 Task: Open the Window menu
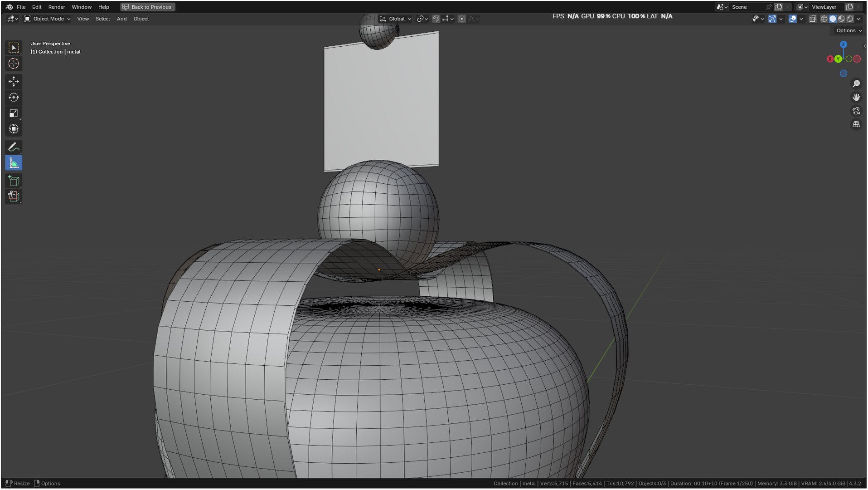[82, 7]
